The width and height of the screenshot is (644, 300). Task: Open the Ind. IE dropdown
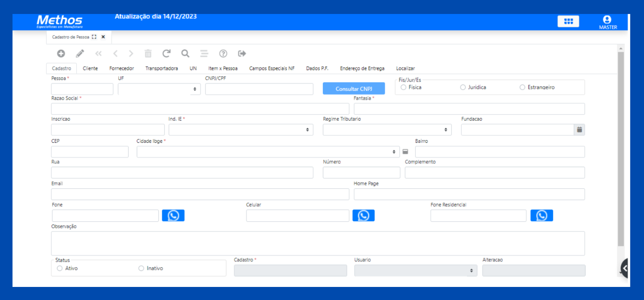pyautogui.click(x=241, y=130)
